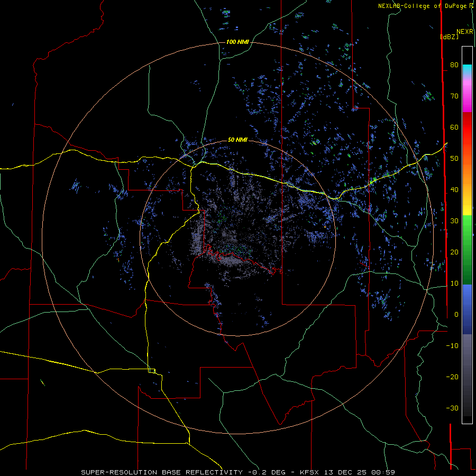The image size is (476, 476).
Task: Click the 10 dBZ scale value
Action: pos(454,283)
